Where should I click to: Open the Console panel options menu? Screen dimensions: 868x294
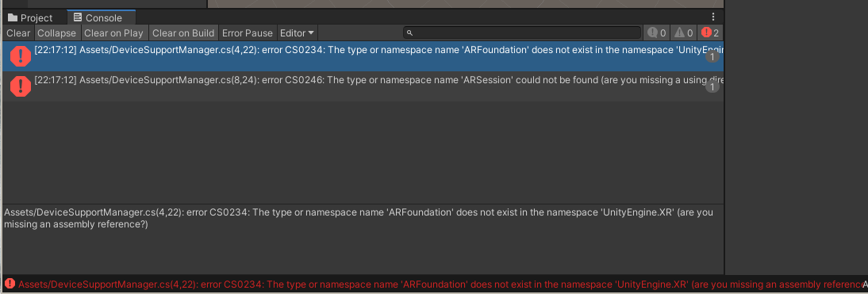[x=713, y=17]
